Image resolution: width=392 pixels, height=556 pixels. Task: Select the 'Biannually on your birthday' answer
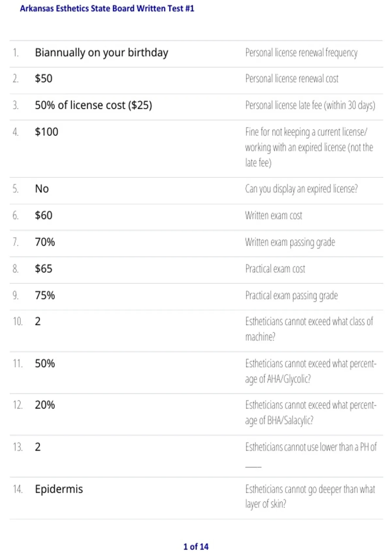click(102, 53)
